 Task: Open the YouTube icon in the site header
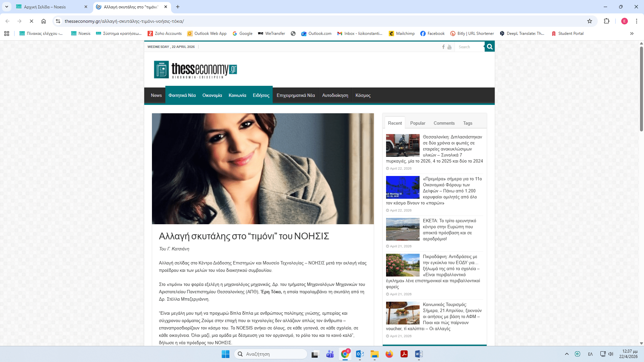click(x=449, y=47)
